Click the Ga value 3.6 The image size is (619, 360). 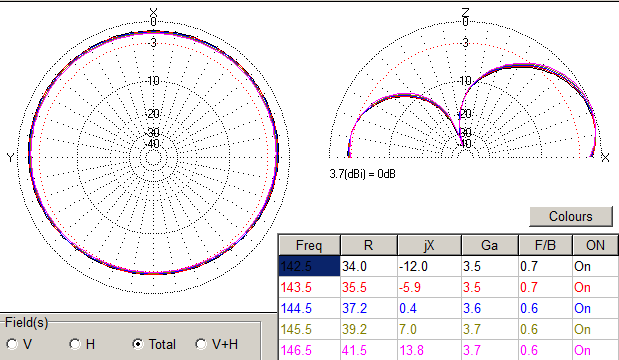coord(490,308)
